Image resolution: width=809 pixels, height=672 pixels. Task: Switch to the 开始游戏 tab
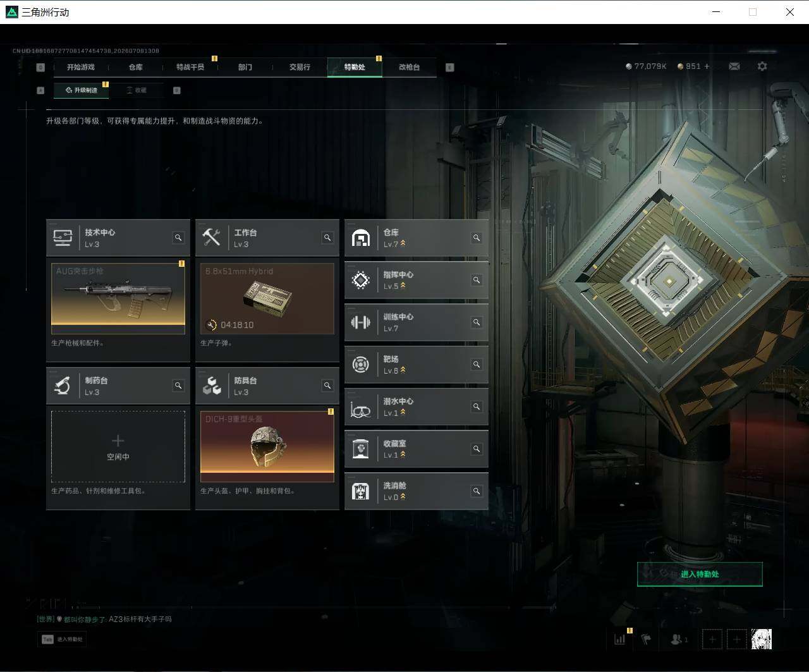pyautogui.click(x=81, y=67)
